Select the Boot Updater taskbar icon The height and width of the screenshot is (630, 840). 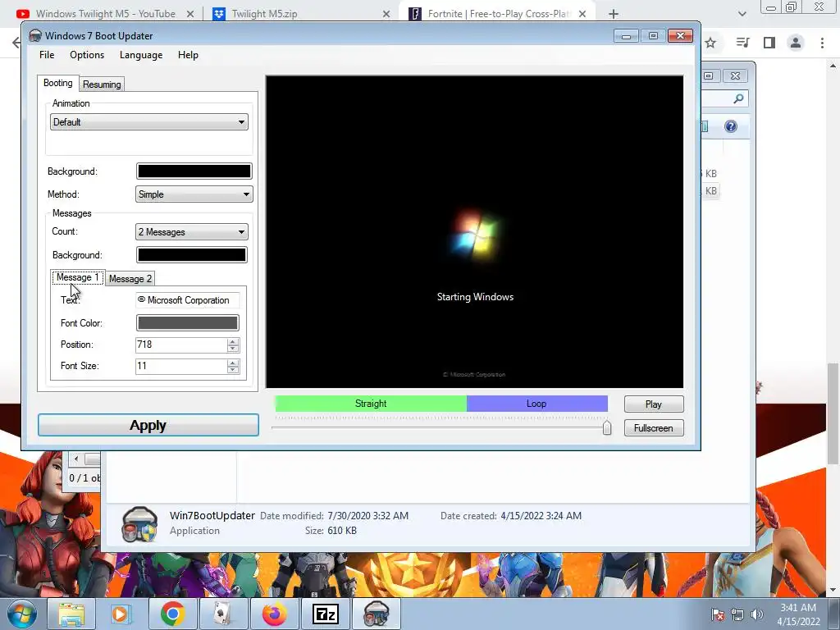click(376, 614)
